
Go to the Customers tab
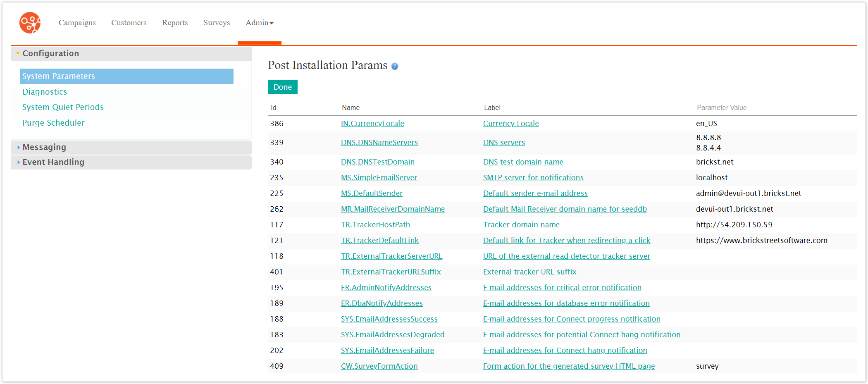click(129, 23)
